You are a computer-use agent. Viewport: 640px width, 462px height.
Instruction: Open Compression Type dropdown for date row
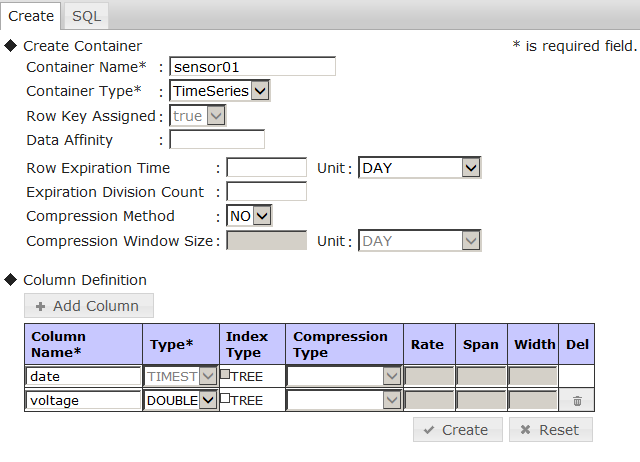click(x=344, y=376)
